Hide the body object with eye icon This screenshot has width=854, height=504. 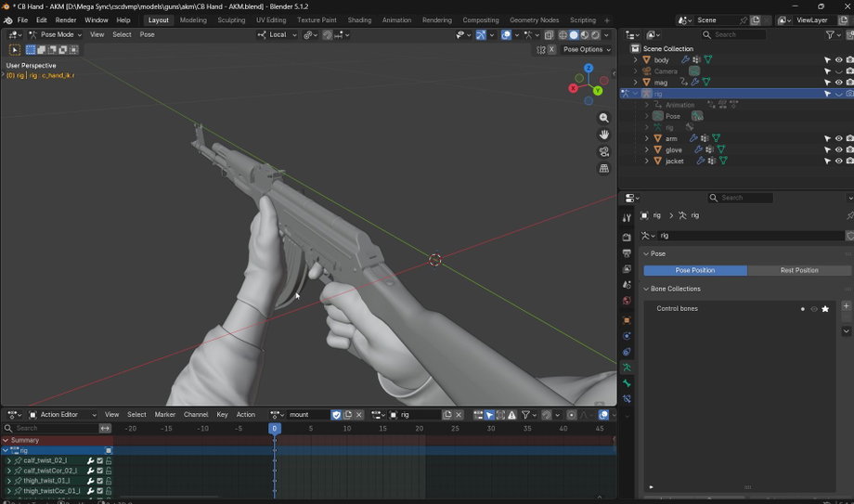839,60
